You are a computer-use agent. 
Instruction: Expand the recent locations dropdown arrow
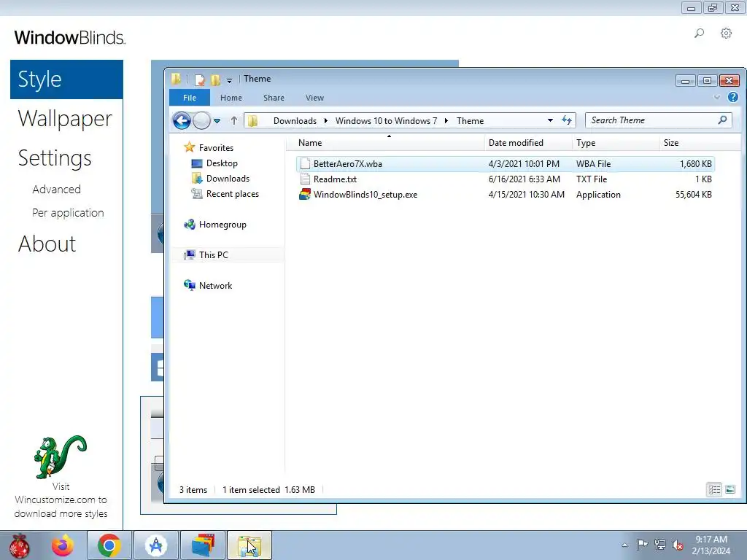coord(217,121)
